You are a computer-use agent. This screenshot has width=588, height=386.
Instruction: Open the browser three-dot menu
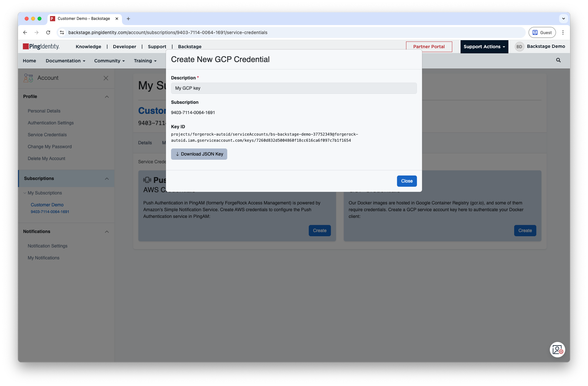(x=563, y=32)
